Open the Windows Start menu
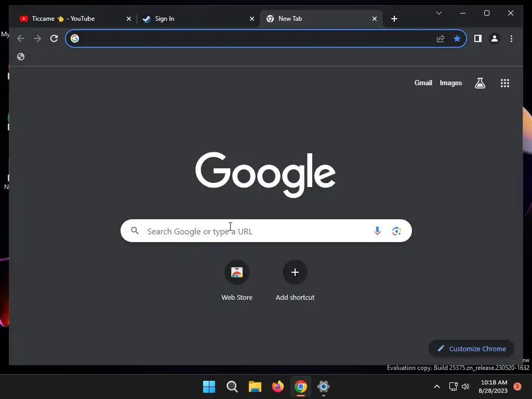Viewport: 532px width, 399px height. [209, 387]
